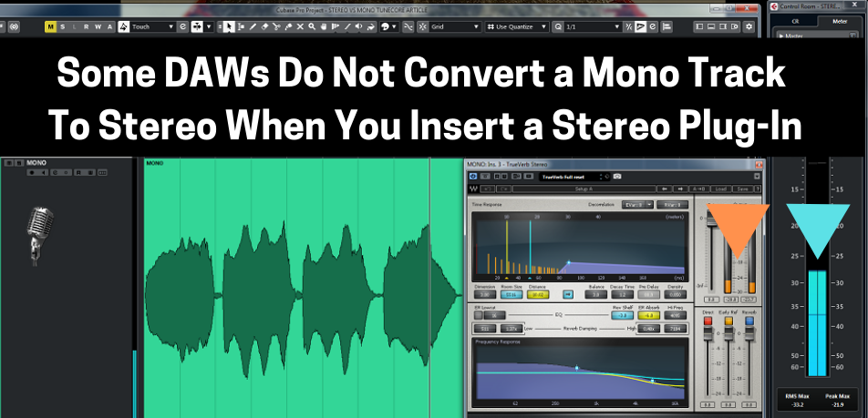Click the next preset right arrow
Viewport: 868px width, 418px height.
(x=680, y=189)
